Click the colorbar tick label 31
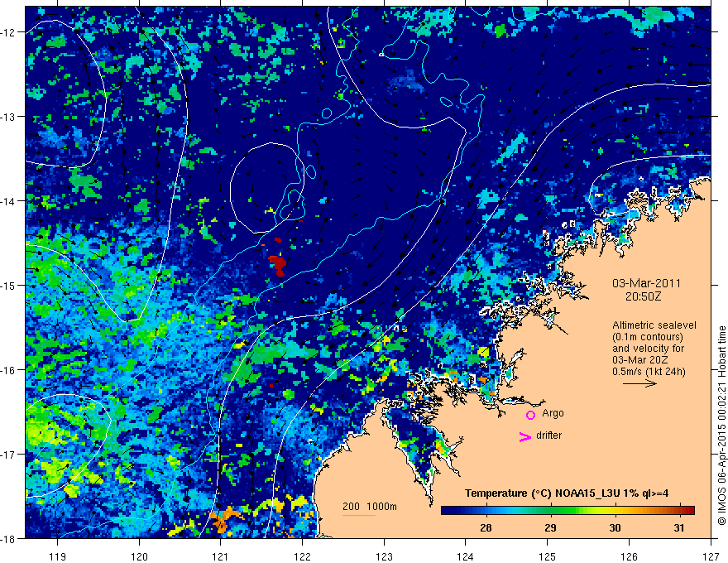The image size is (728, 563). tap(679, 527)
